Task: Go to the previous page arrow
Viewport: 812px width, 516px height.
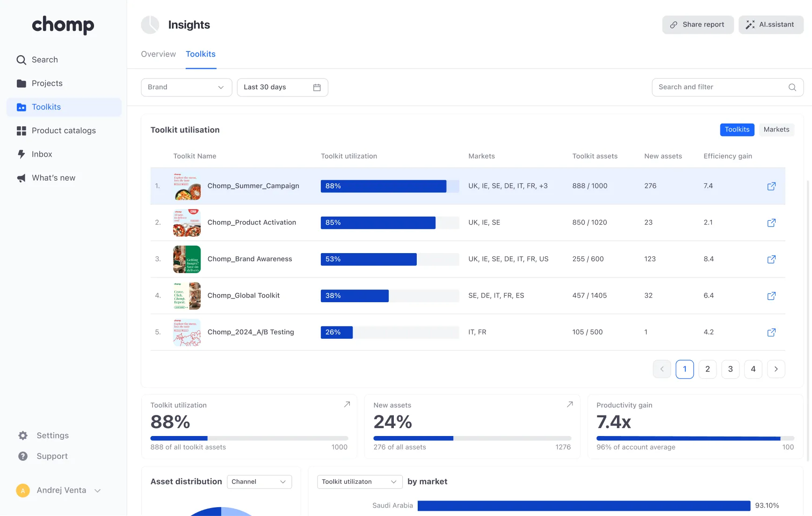Action: pos(662,369)
